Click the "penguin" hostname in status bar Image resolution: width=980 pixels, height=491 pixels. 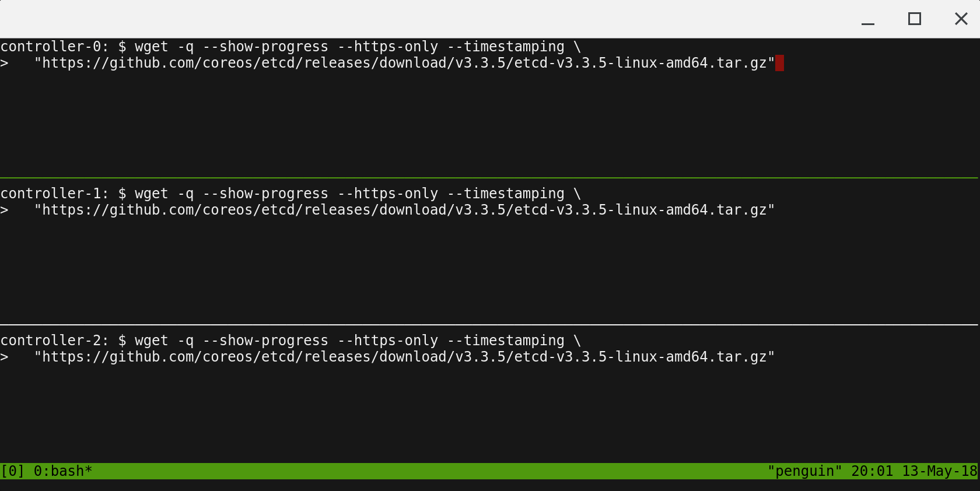(x=805, y=471)
